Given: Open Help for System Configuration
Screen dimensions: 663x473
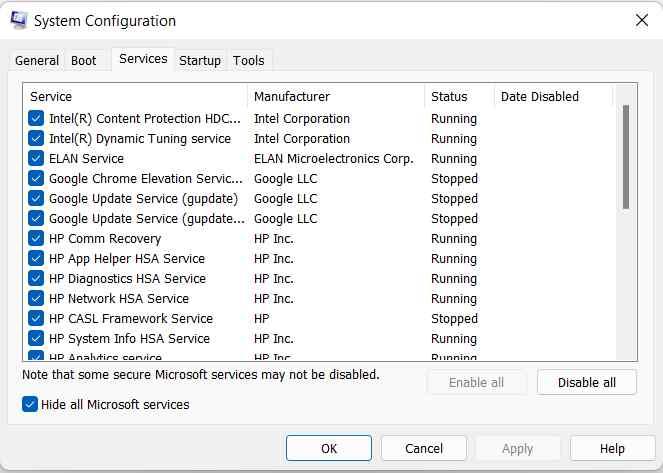Looking at the screenshot, I should tap(612, 448).
